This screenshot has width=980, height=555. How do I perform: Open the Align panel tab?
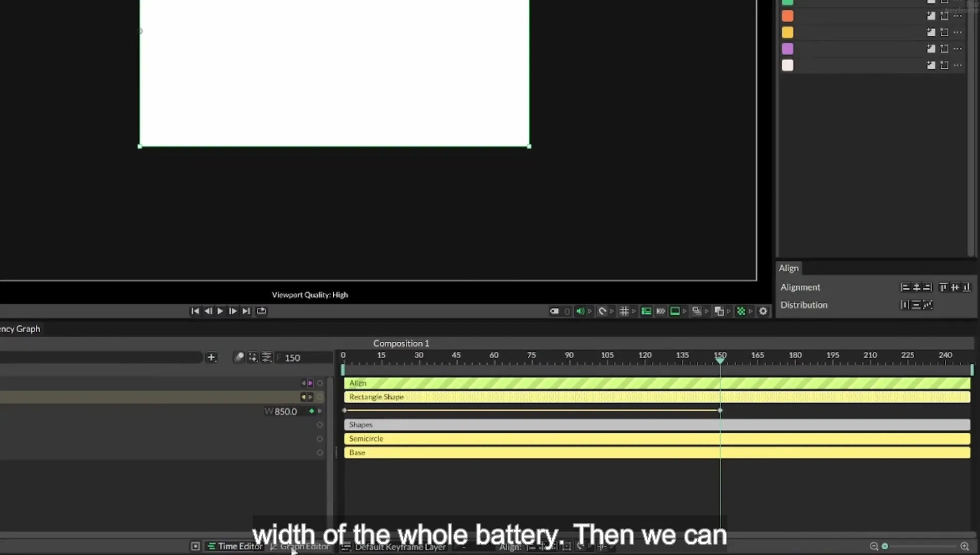click(x=789, y=268)
